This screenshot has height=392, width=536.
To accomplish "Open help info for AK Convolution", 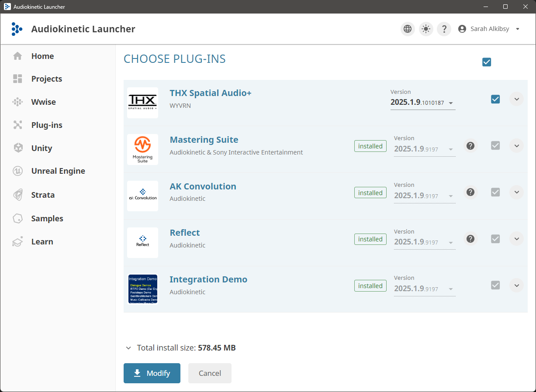I will 470,192.
